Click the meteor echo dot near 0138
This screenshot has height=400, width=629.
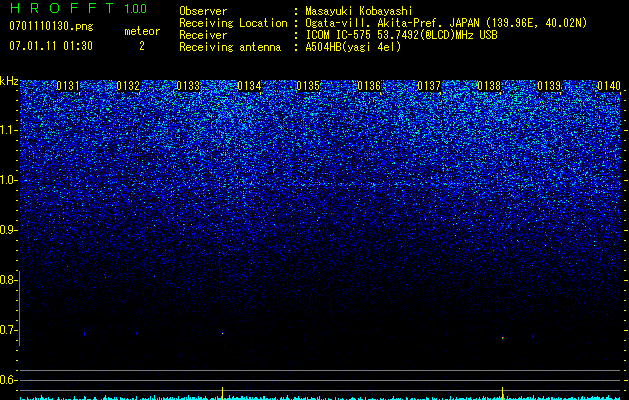click(x=503, y=338)
